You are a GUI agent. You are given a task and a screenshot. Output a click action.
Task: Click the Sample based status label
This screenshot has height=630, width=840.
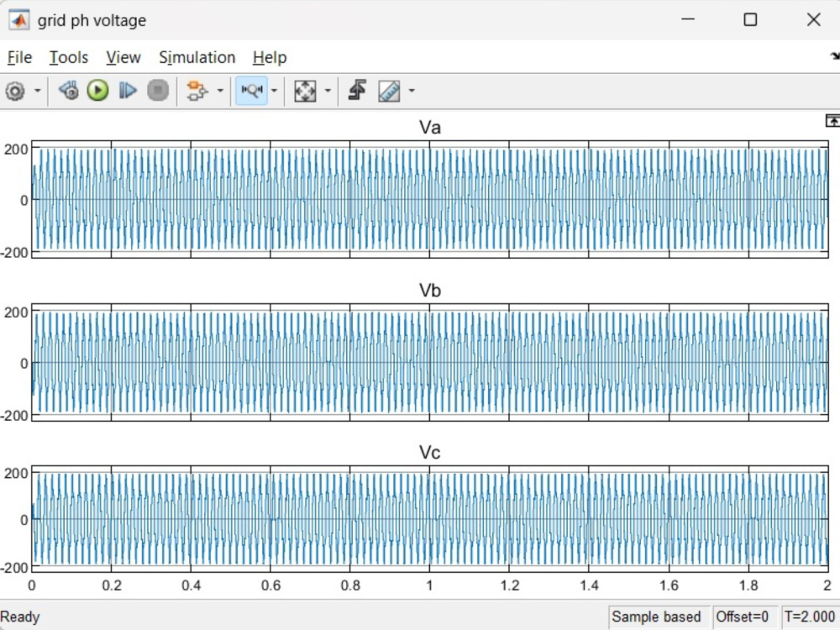(x=657, y=617)
